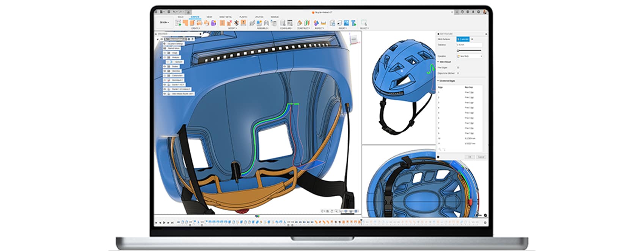Click the Select tool icon
644x251 pixels.
364,23
